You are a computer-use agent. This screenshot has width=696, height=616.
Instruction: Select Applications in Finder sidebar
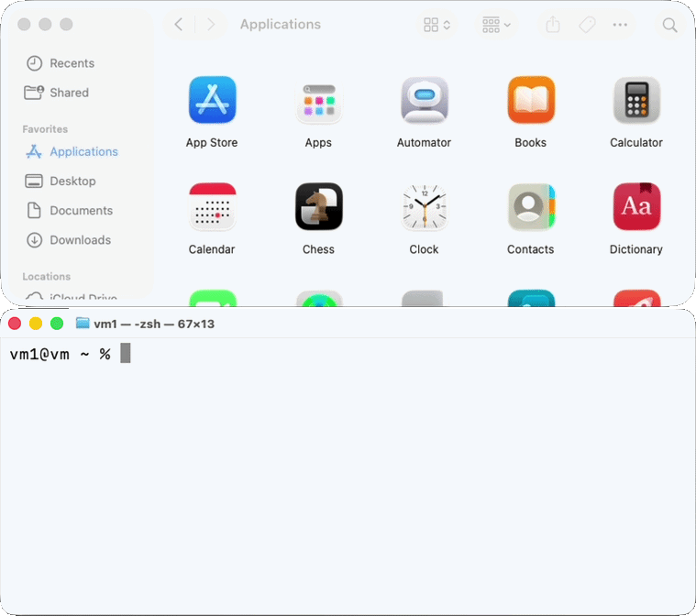coord(72,151)
